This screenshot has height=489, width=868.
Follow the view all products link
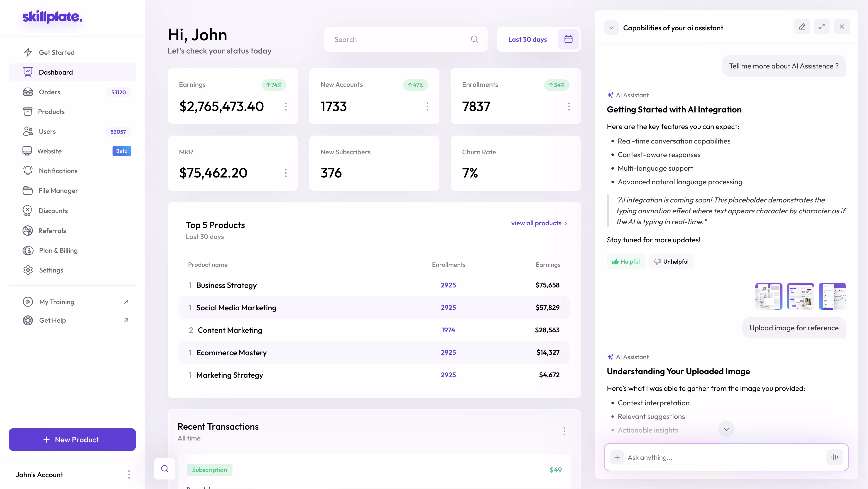(x=539, y=223)
